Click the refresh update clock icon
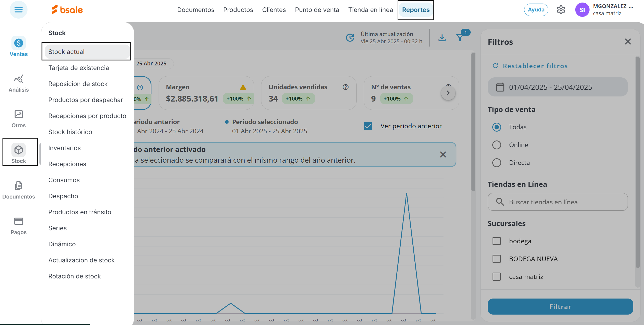The image size is (644, 325). [x=350, y=38]
